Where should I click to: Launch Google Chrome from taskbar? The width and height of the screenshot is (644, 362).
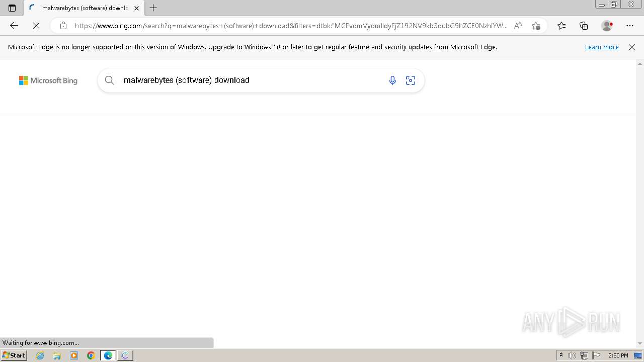pos(91,355)
